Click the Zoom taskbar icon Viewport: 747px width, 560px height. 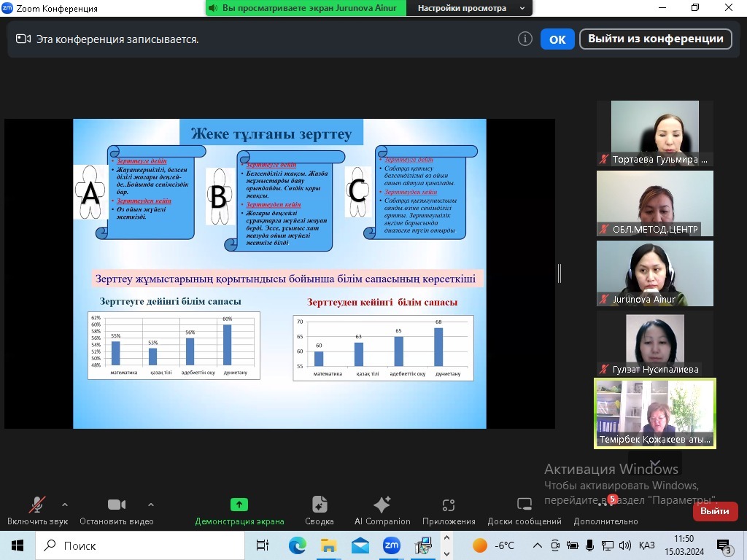pyautogui.click(x=392, y=545)
